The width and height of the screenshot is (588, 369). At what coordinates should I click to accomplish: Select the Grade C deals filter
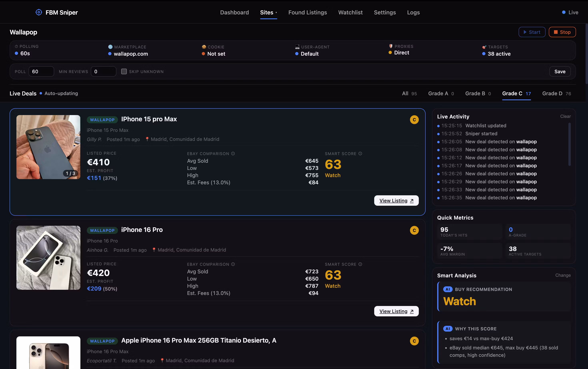click(516, 93)
